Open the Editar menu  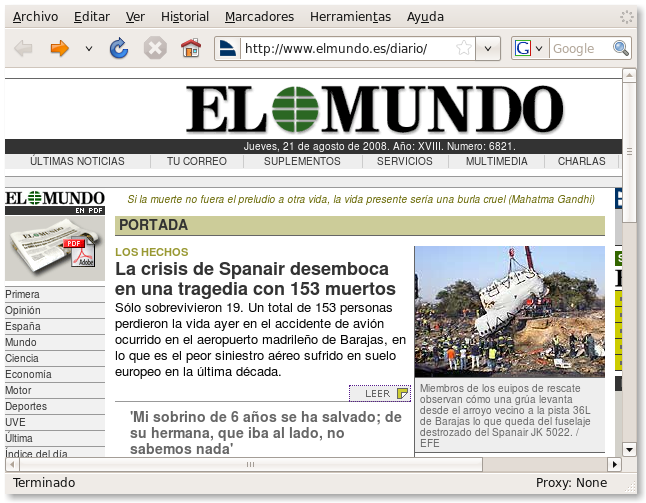[91, 16]
